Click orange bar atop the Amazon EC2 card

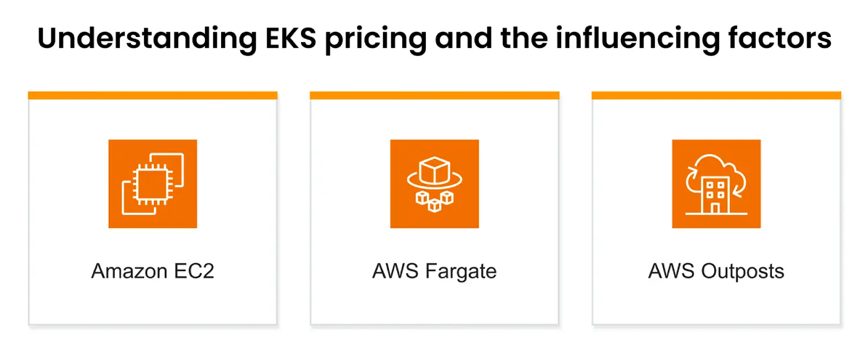pyautogui.click(x=153, y=95)
